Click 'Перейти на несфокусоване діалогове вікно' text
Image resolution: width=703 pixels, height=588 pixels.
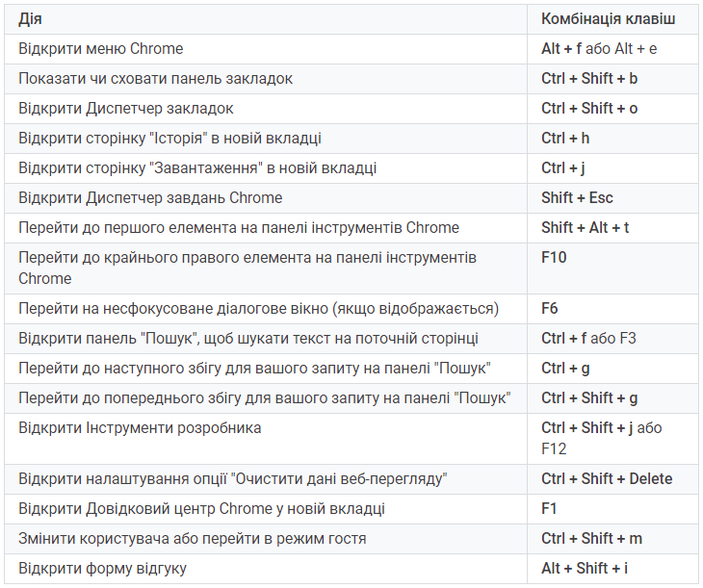pyautogui.click(x=258, y=309)
